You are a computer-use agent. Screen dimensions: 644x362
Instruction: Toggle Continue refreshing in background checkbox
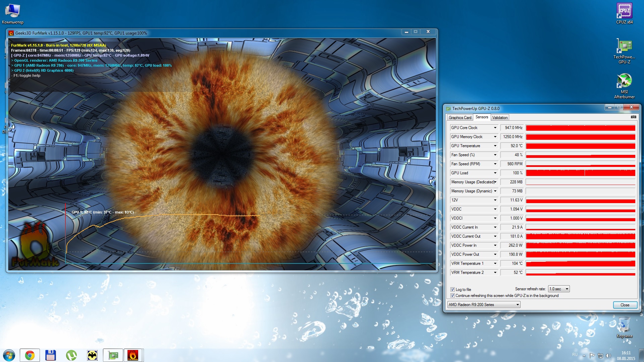coord(453,296)
